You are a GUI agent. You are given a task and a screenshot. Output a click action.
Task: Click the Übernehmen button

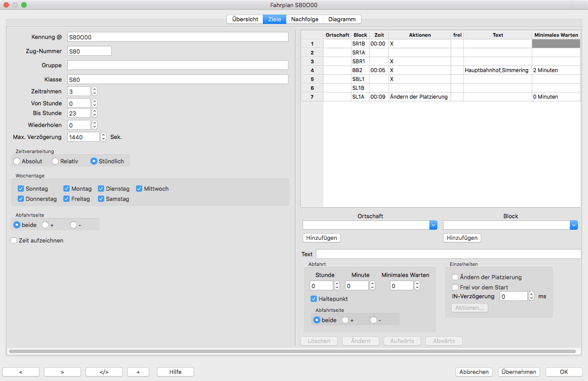tap(519, 372)
